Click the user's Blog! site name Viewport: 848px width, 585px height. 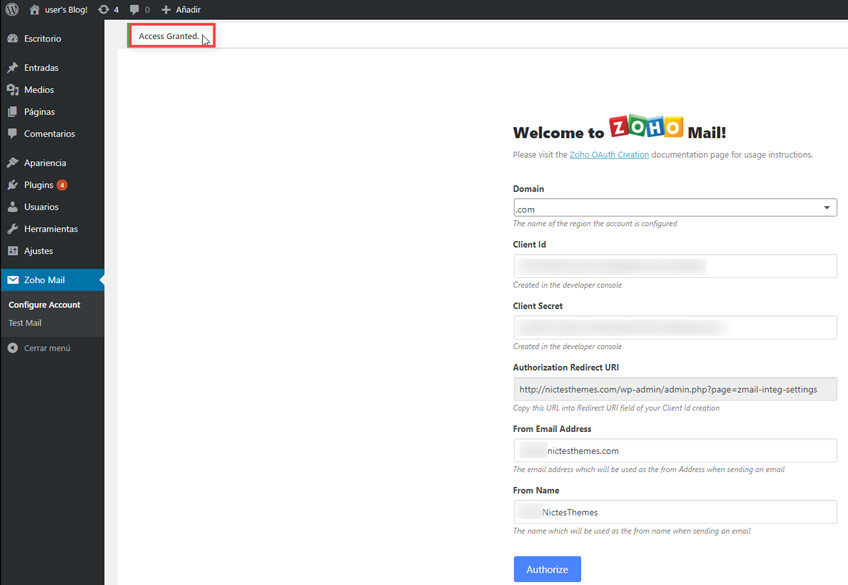66,9
